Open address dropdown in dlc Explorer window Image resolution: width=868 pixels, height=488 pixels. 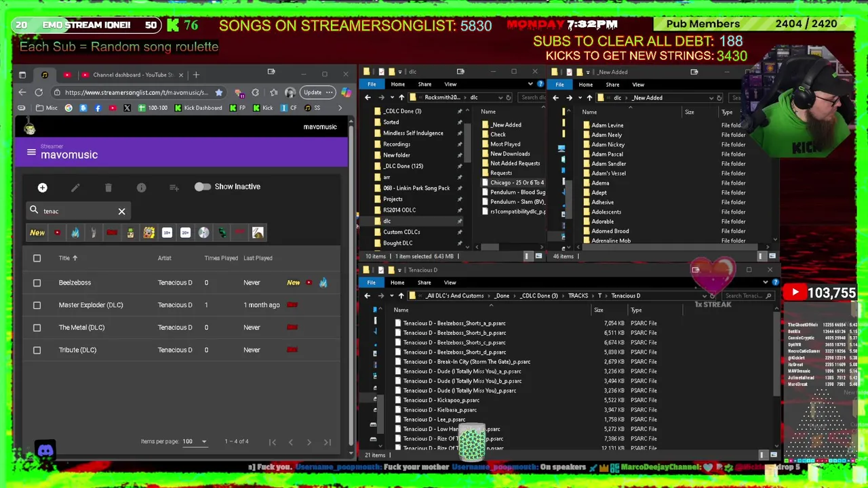500,98
